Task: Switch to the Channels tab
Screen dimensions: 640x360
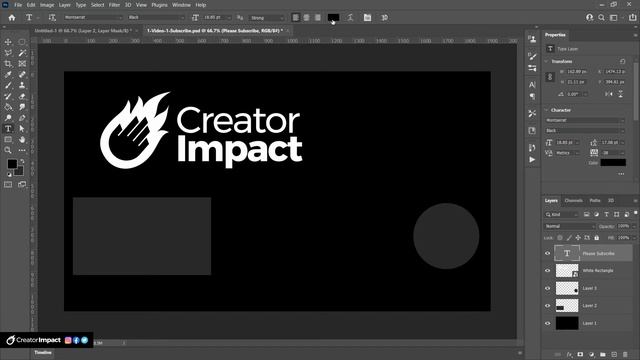Action: 573,200
